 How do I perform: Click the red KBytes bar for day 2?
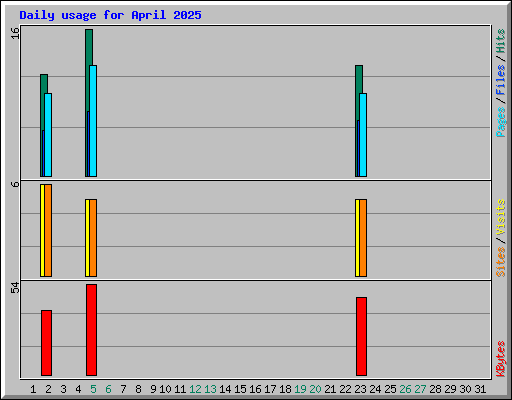[x=46, y=343]
